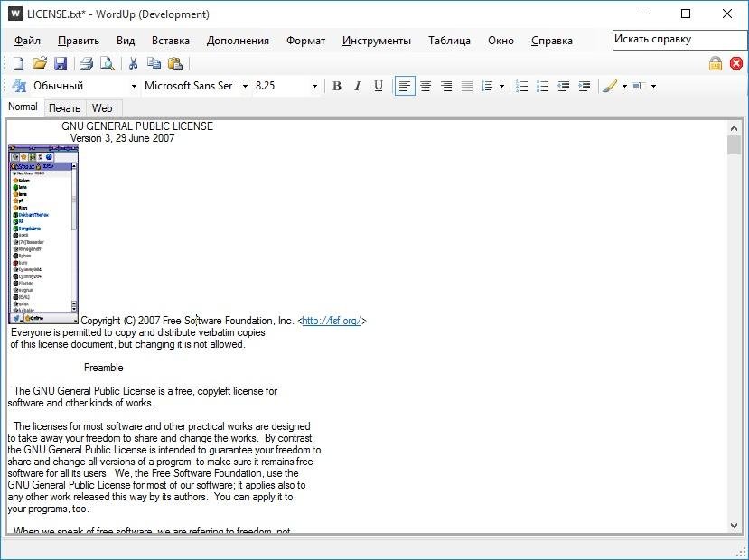Click the styles icon left of Обычный

click(19, 86)
